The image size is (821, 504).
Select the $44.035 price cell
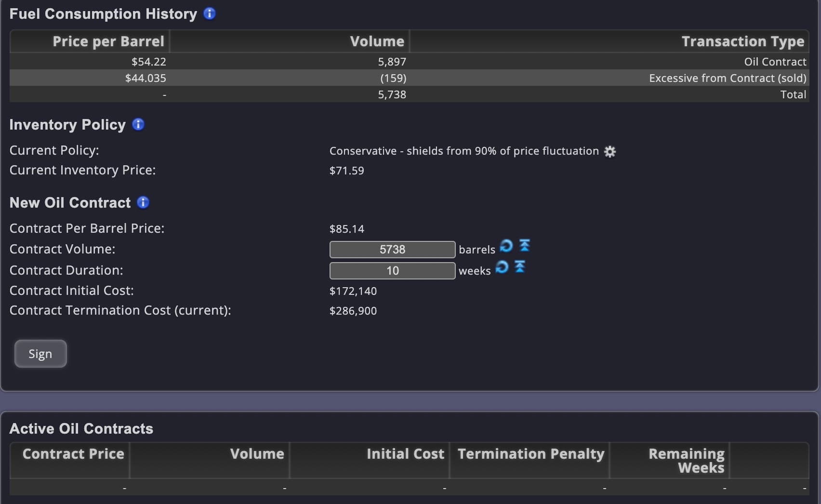(146, 78)
